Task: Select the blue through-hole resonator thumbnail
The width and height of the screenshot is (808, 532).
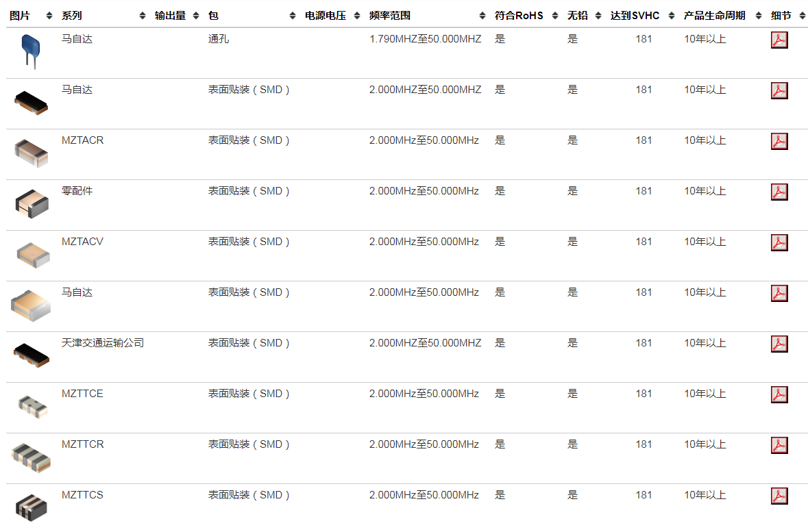Action: tap(31, 51)
